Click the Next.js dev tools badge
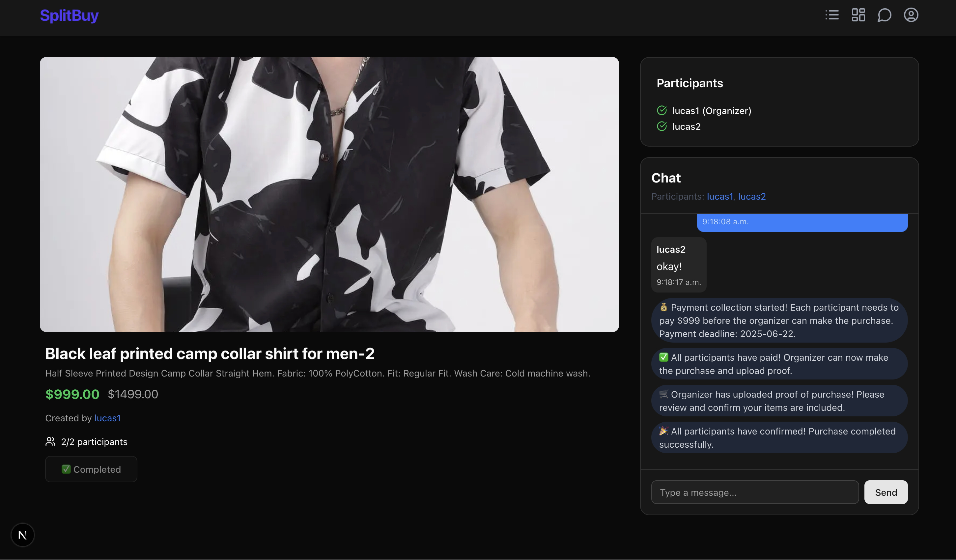Image resolution: width=956 pixels, height=560 pixels. pos(22,535)
